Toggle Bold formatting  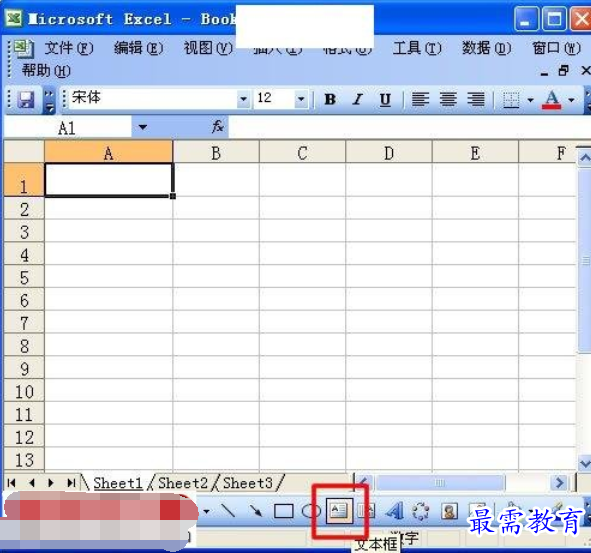330,100
